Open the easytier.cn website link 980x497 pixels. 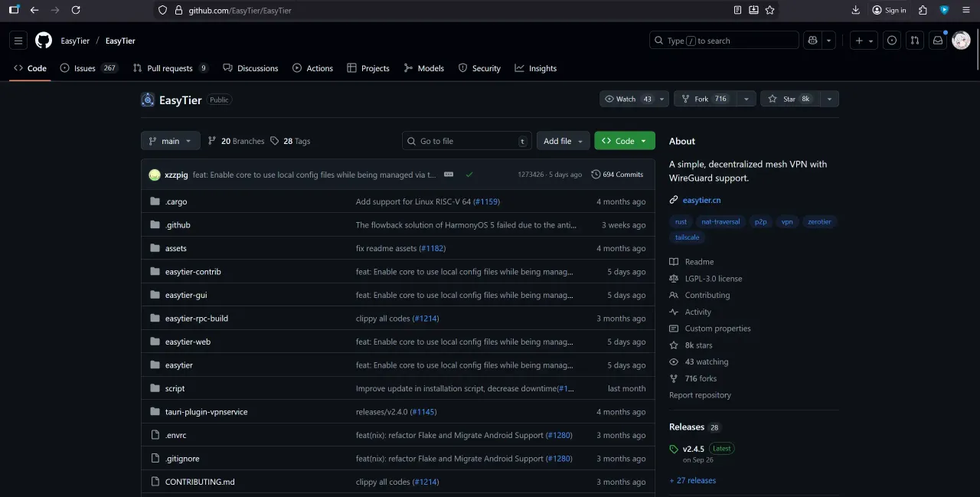tap(701, 200)
